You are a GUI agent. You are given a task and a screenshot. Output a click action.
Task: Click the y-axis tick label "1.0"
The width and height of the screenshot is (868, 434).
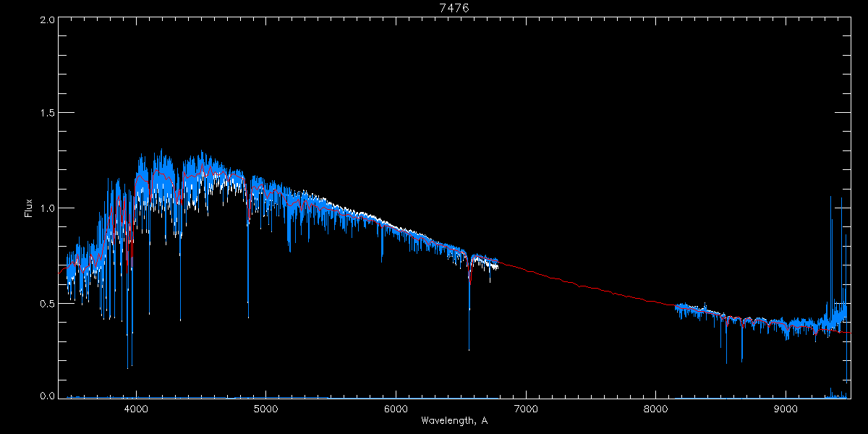pos(47,208)
